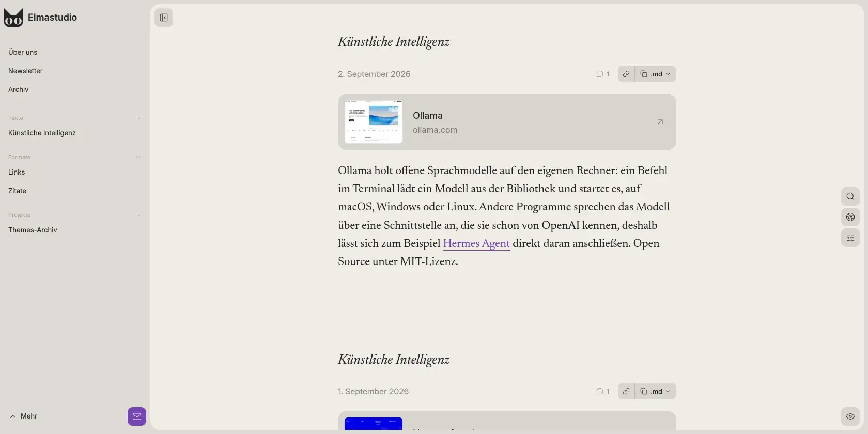Open Zitate in the sidebar
The image size is (868, 434).
coord(17,191)
